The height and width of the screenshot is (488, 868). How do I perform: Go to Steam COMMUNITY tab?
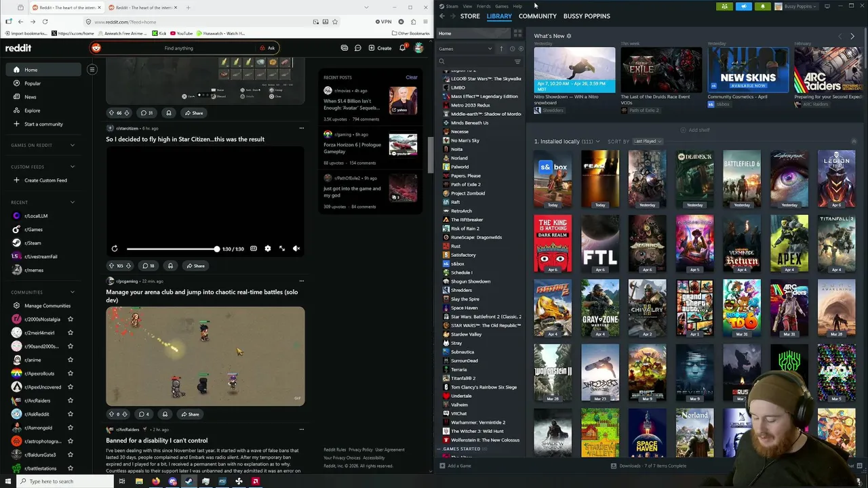click(538, 16)
